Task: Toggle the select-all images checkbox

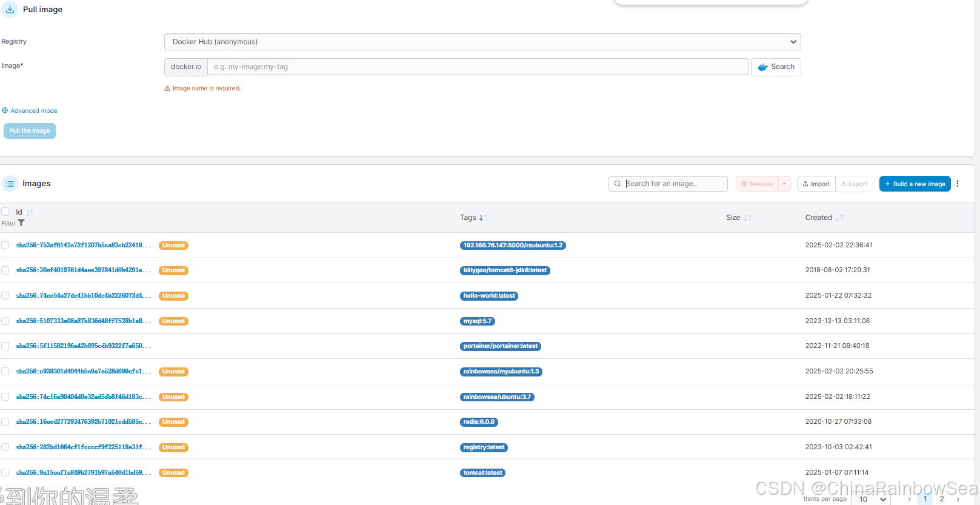Action: [x=5, y=212]
